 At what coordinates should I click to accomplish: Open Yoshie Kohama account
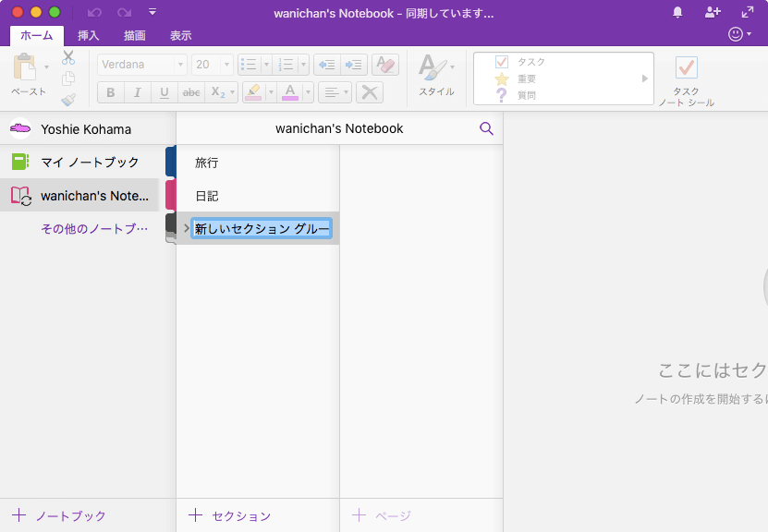click(88, 128)
